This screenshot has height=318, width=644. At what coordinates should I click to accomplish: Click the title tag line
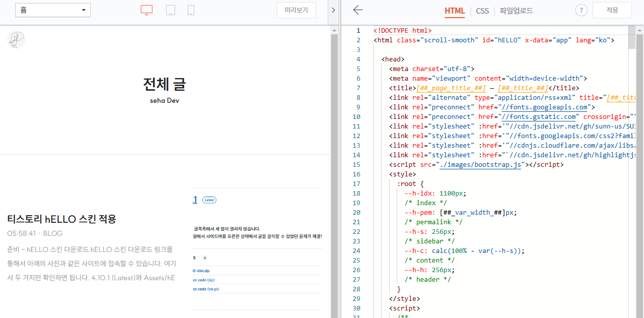pos(484,88)
